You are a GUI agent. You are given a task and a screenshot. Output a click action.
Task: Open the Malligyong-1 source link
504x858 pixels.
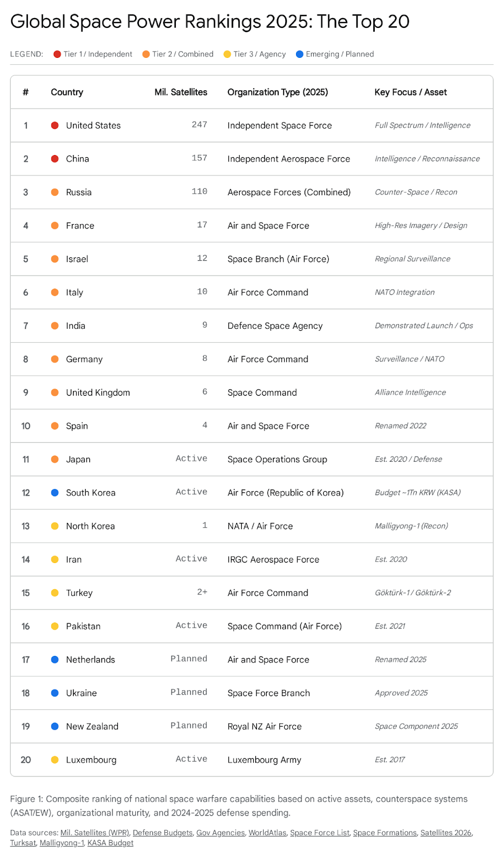62,843
